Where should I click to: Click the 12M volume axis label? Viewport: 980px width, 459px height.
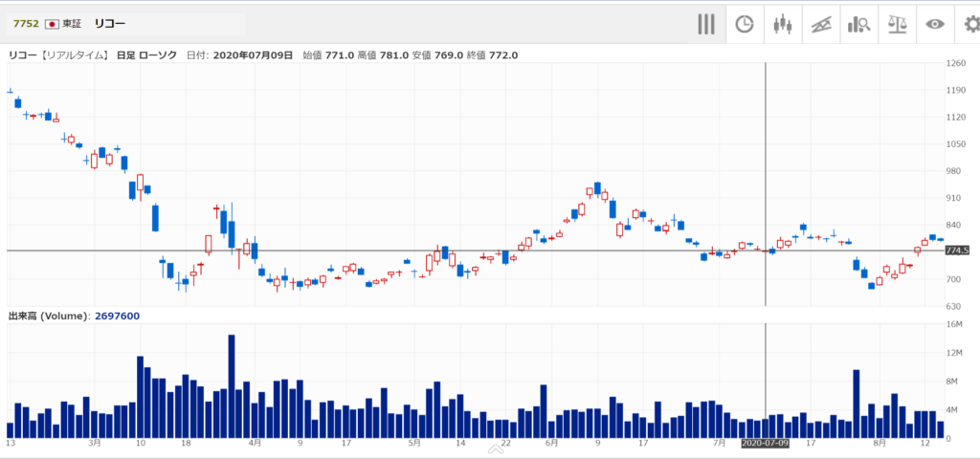[954, 353]
